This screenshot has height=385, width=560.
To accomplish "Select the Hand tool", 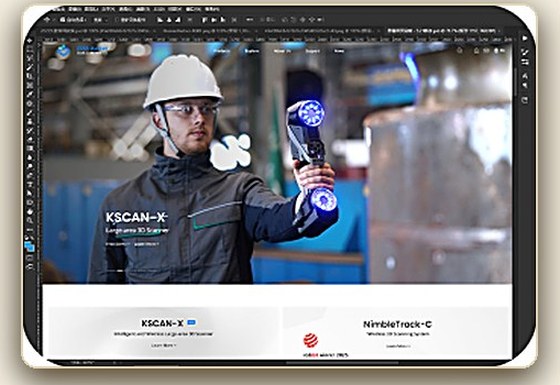I will click(x=30, y=212).
